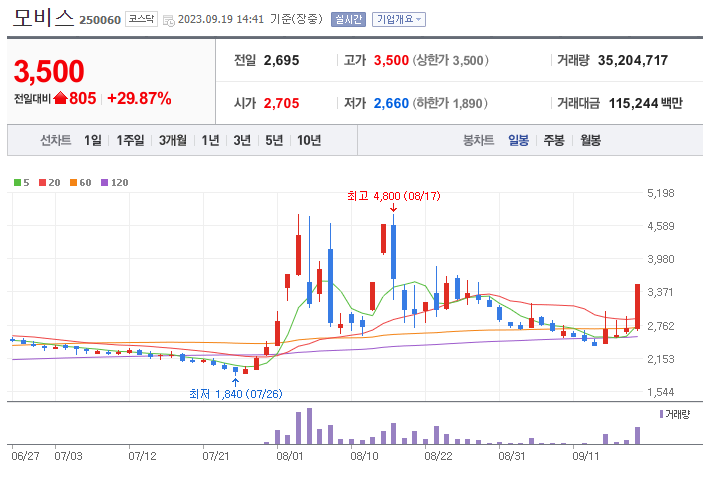Screen dimensions: 703x479
Task: Click the calendar icon before the date
Action: tap(169, 20)
